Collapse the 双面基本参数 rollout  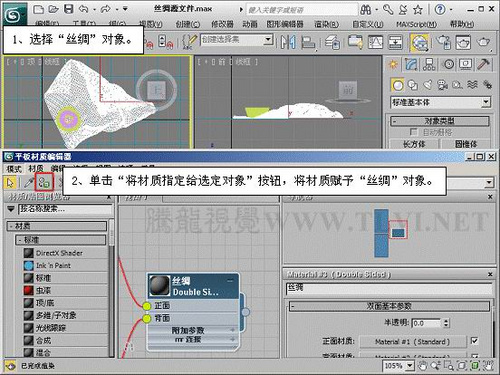click(389, 306)
